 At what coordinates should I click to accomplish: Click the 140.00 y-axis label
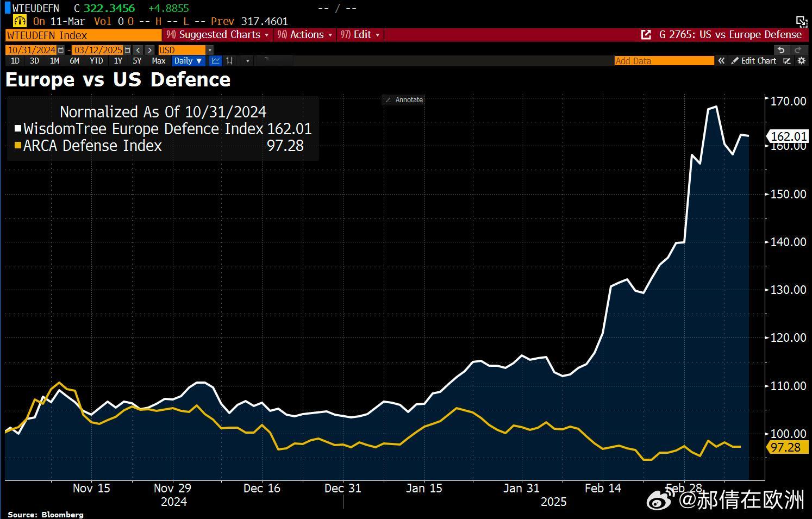[789, 242]
